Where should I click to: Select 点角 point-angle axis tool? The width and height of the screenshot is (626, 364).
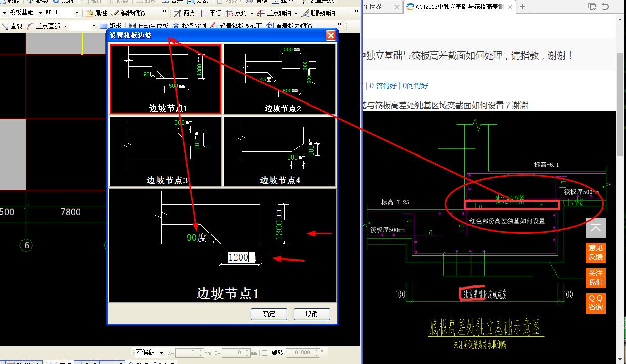pos(236,13)
